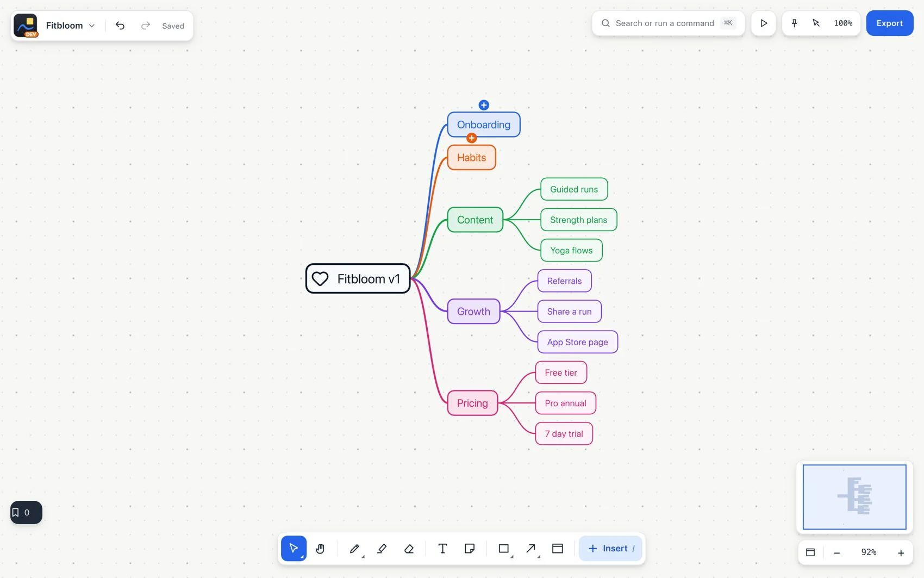Select the 7 day trial node
This screenshot has width=924, height=578.
click(564, 433)
